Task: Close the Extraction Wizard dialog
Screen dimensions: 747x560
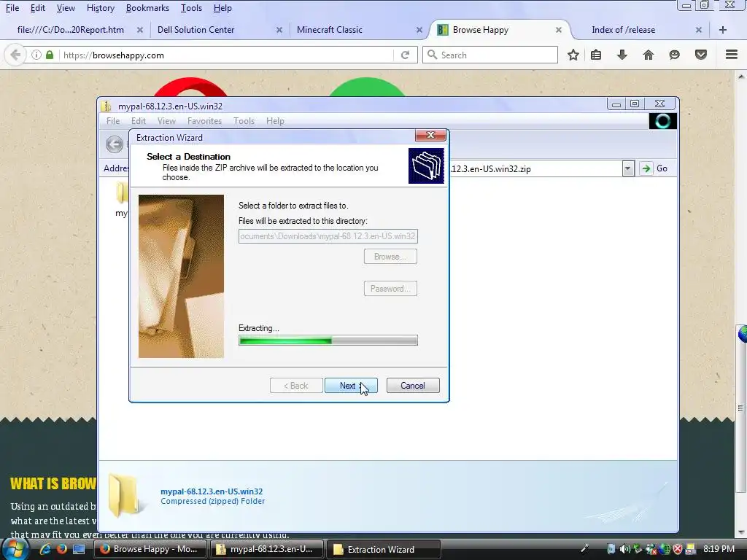Action: click(x=430, y=135)
